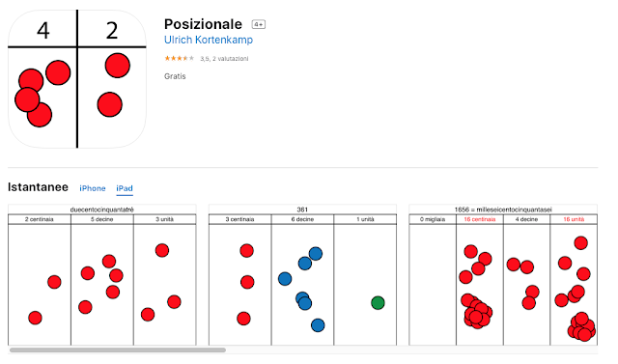Viewport: 618px width, 364px height.
Task: Click the 2 centinaia column header
Action: point(39,219)
